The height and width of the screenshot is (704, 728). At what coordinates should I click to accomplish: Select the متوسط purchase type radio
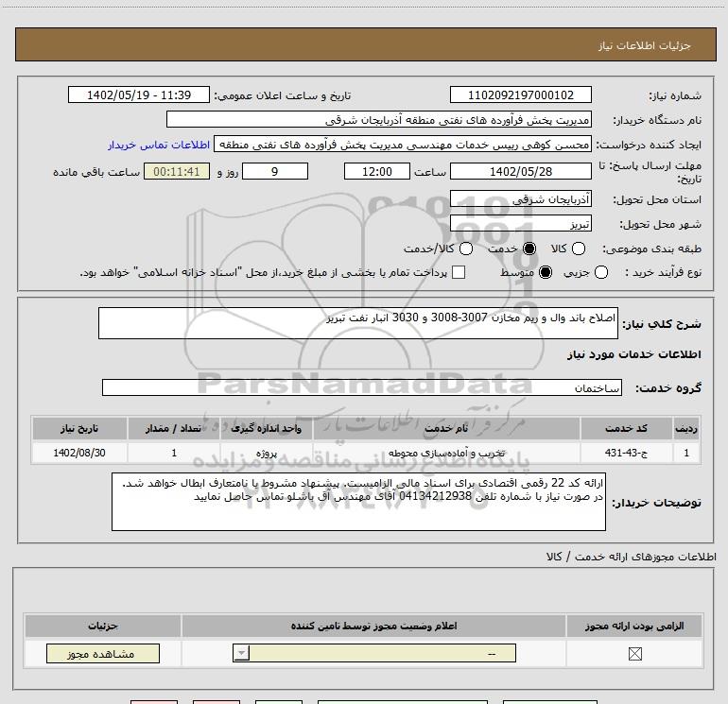point(546,272)
